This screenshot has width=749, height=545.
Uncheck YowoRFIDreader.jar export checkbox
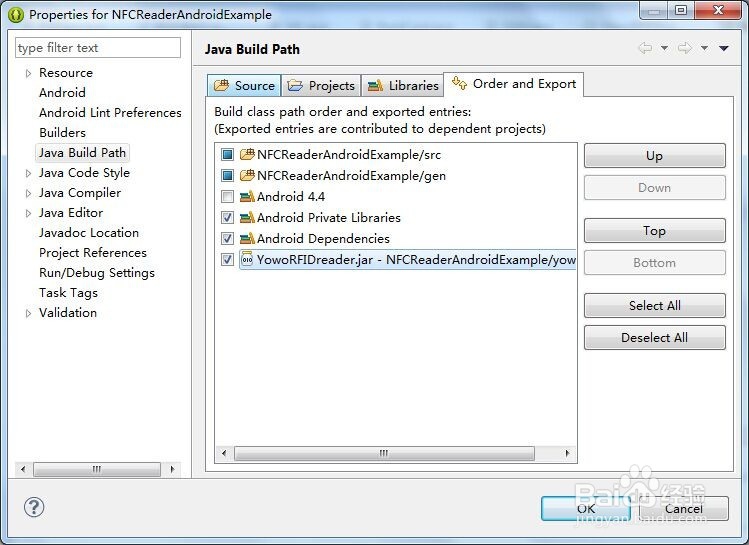[227, 259]
